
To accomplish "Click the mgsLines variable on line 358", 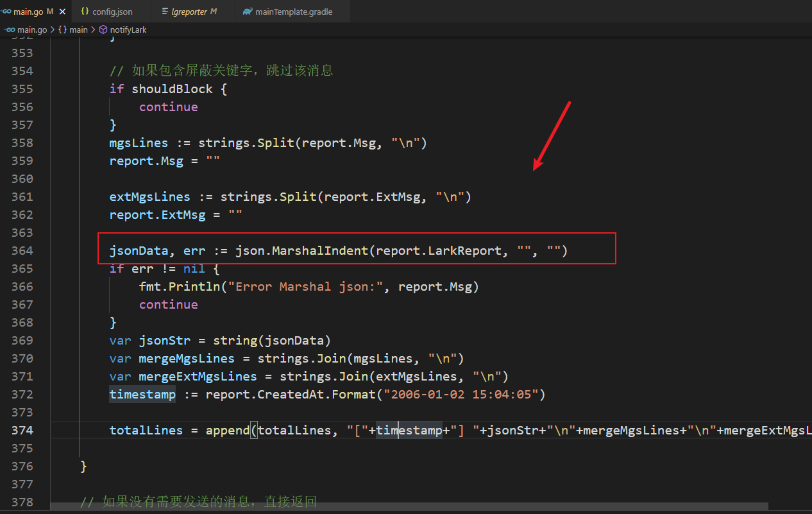I will pos(139,142).
